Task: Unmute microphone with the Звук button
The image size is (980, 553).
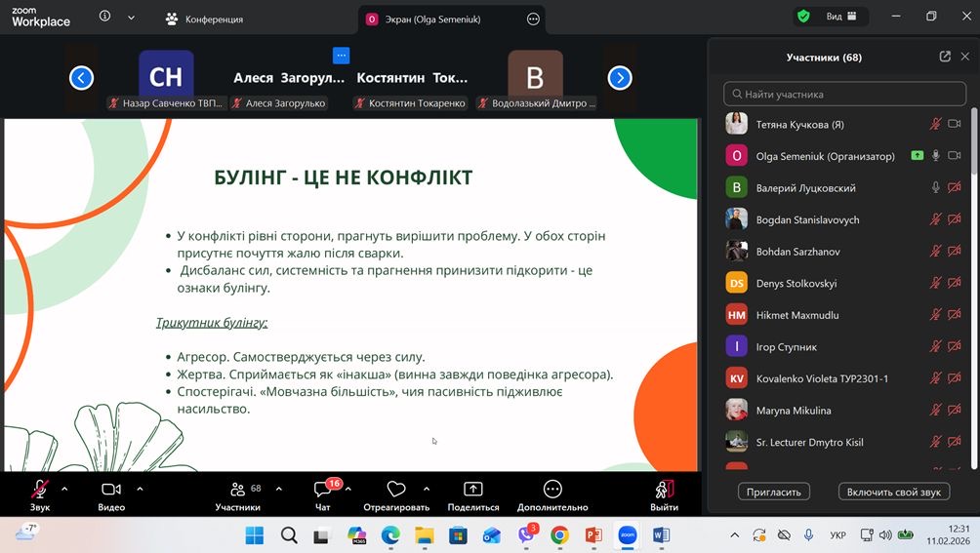Action: pyautogui.click(x=40, y=490)
